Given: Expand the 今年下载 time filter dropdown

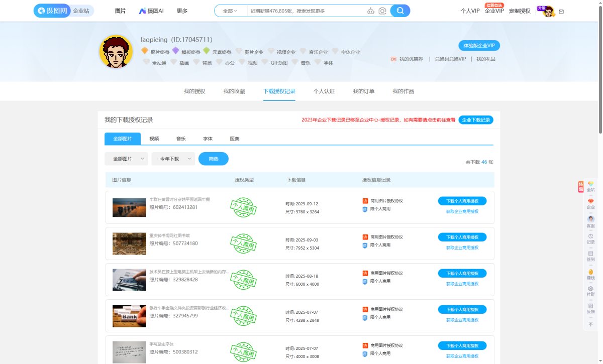Looking at the screenshot, I should (x=173, y=159).
